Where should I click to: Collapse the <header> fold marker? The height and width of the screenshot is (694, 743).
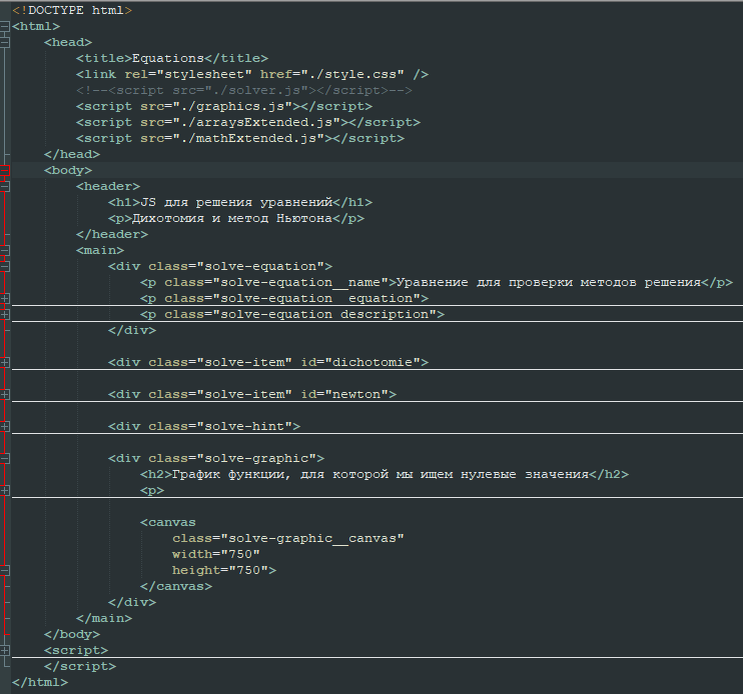[4, 187]
